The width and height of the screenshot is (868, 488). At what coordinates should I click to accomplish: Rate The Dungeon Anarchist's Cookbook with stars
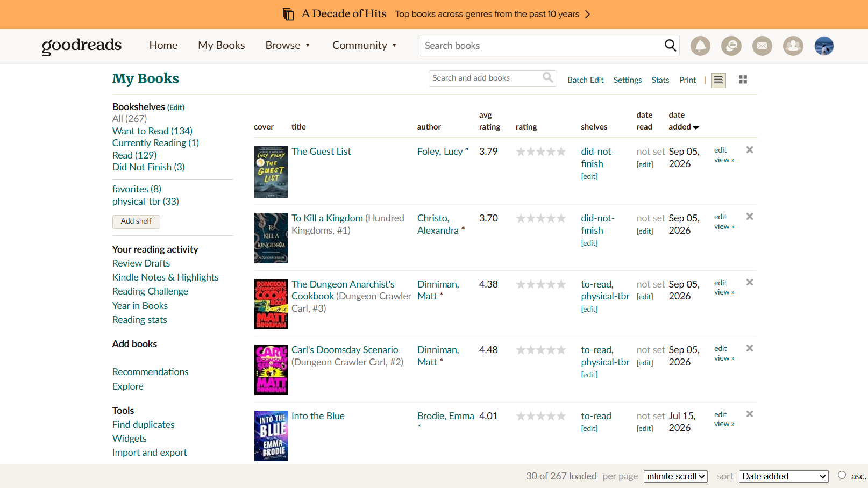[x=541, y=284]
